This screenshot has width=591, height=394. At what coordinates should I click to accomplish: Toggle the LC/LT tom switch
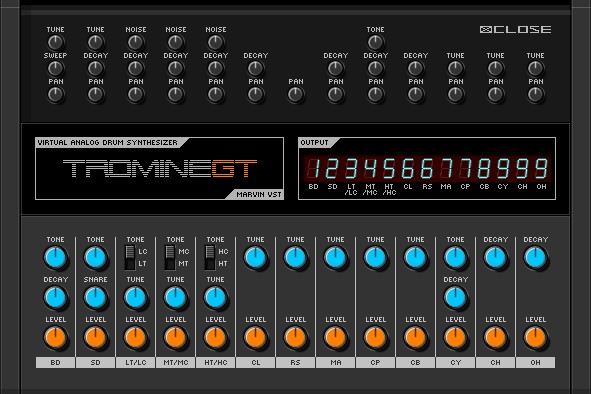tap(130, 258)
